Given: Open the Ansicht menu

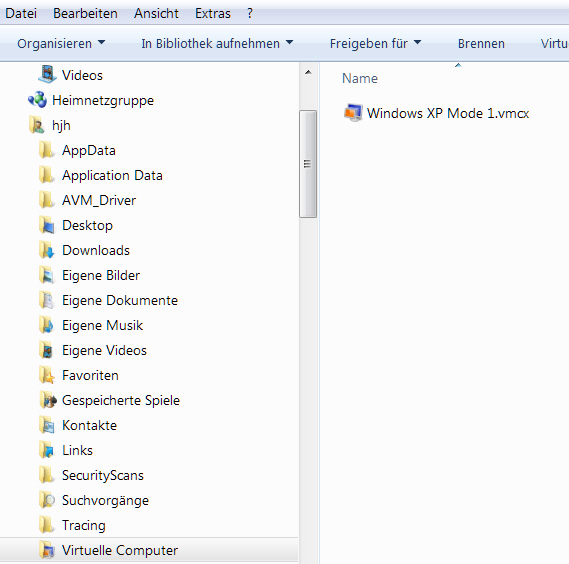Looking at the screenshot, I should tap(156, 13).
